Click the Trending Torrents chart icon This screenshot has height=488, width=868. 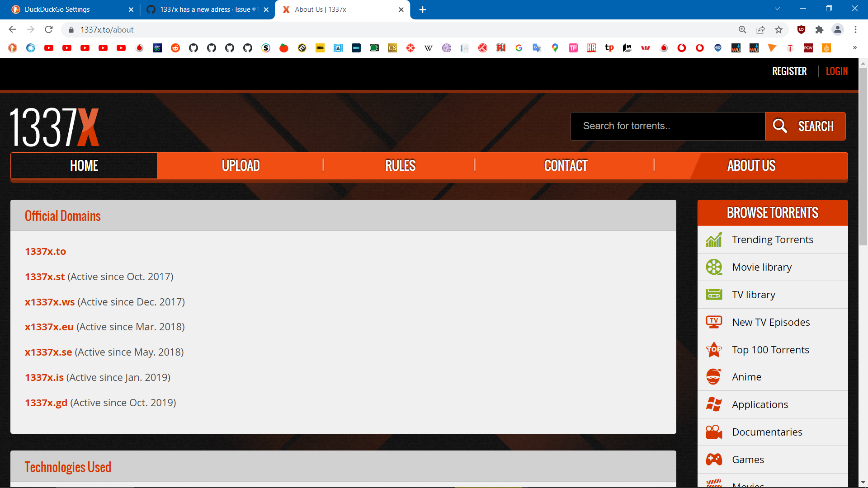coord(714,239)
